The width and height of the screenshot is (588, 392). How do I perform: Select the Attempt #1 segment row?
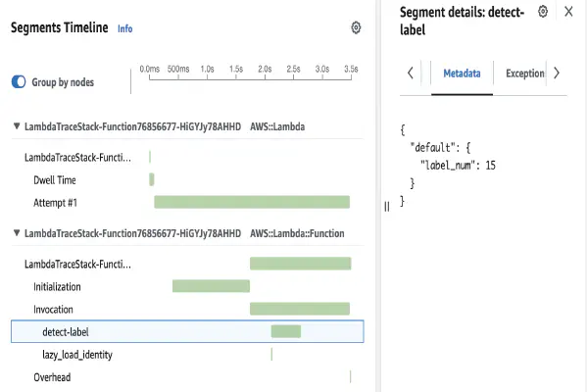click(55, 203)
